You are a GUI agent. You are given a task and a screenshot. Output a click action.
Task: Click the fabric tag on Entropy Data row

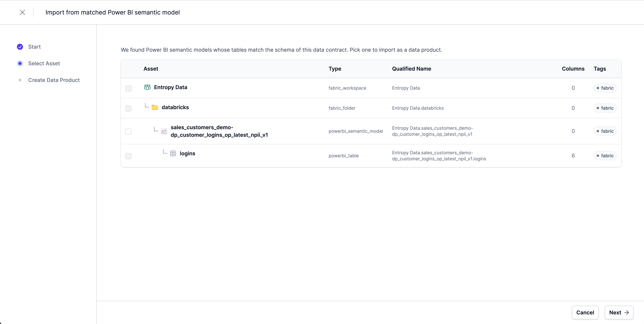tap(605, 88)
